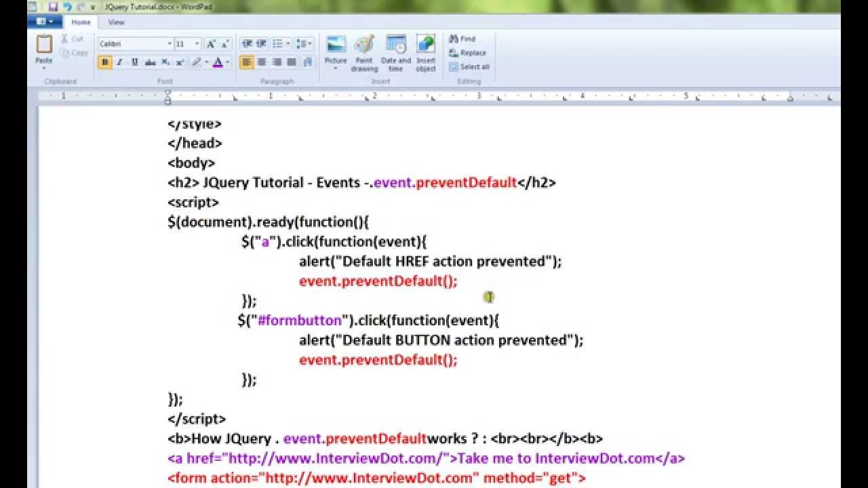This screenshot has width=868, height=488.
Task: Expand the Paste options arrow
Action: click(44, 67)
